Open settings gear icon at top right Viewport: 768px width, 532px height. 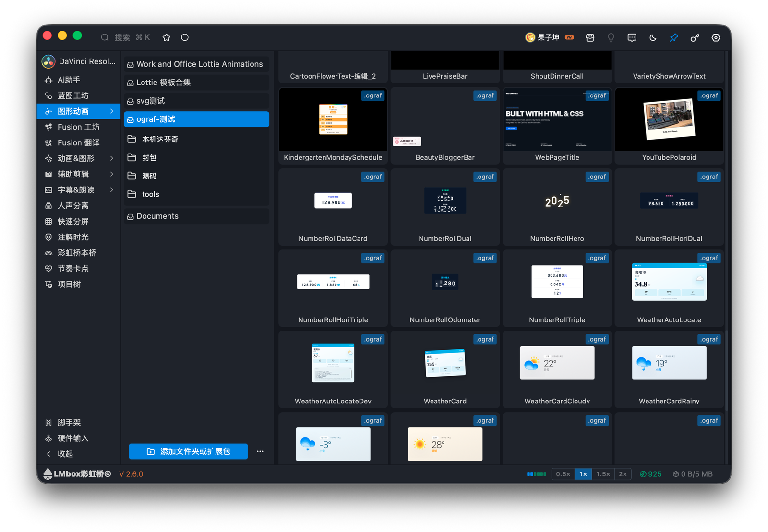(716, 37)
